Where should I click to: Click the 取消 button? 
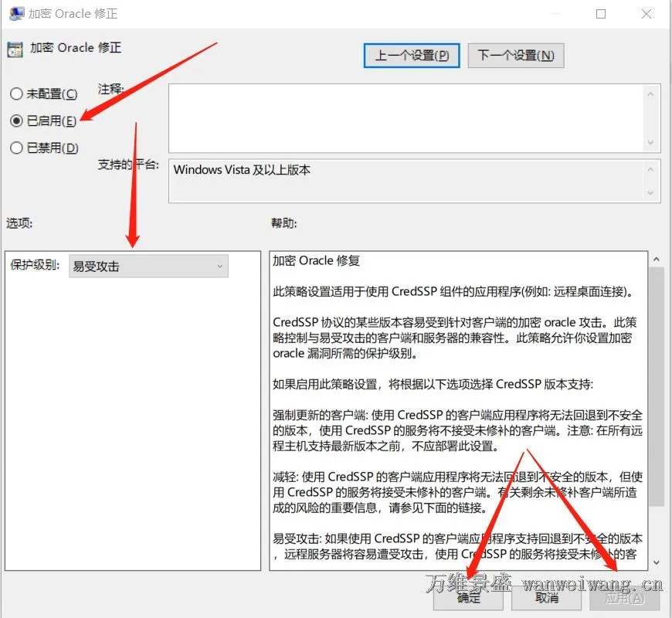pyautogui.click(x=546, y=597)
